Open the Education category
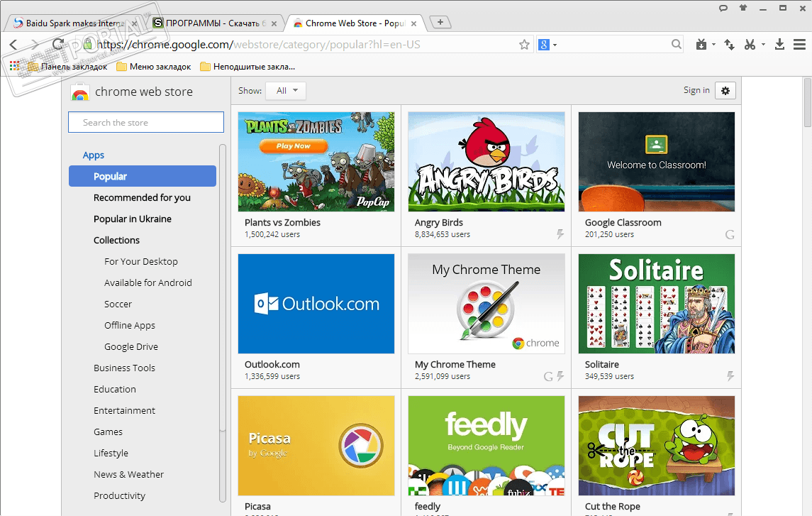The height and width of the screenshot is (516, 812). (115, 388)
